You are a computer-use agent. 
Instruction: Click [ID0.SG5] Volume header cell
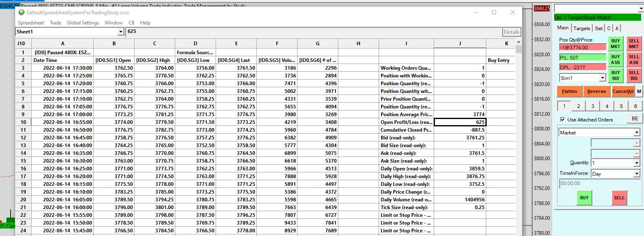click(277, 60)
